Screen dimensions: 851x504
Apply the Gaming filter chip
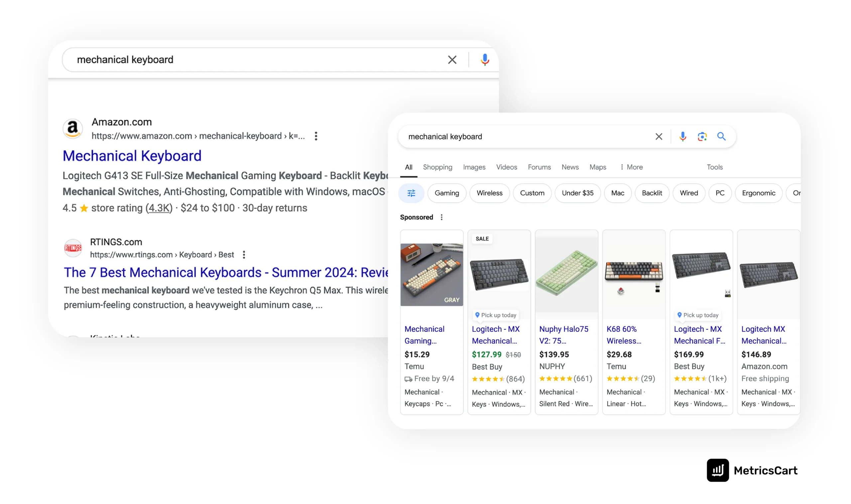tap(446, 193)
